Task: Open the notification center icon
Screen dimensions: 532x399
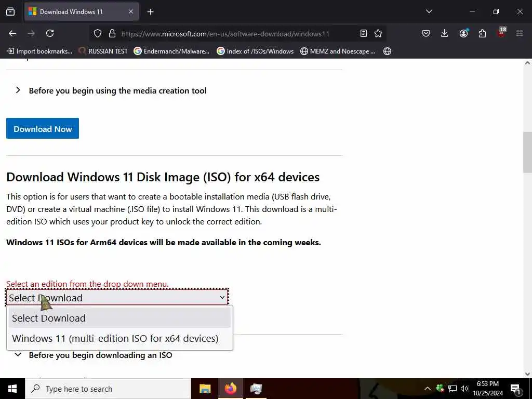Action: tap(516, 389)
